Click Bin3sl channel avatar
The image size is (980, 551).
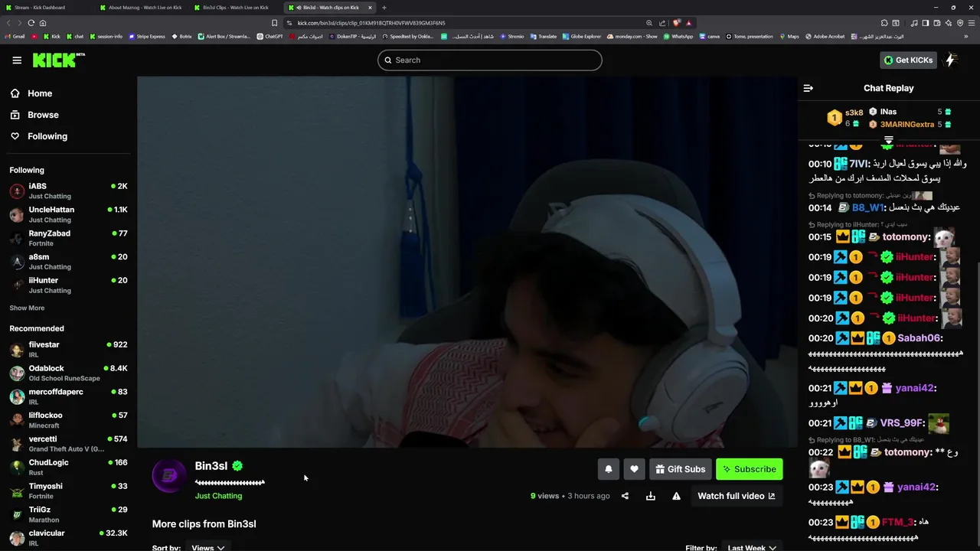tap(169, 476)
